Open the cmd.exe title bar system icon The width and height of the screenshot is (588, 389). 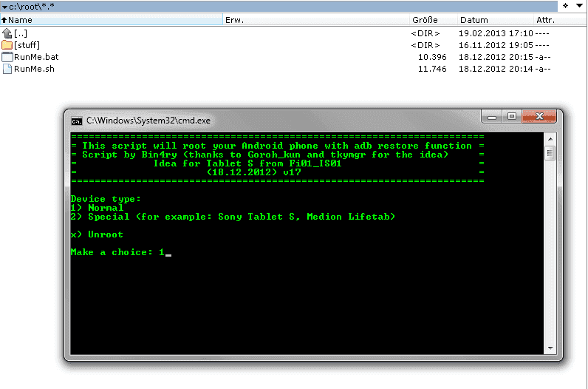(77, 121)
